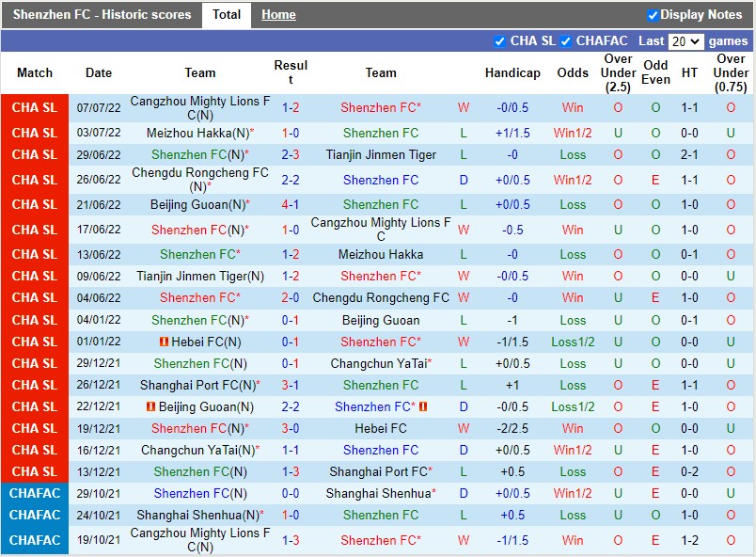Click the Date column header
756x557 pixels.
(x=98, y=72)
